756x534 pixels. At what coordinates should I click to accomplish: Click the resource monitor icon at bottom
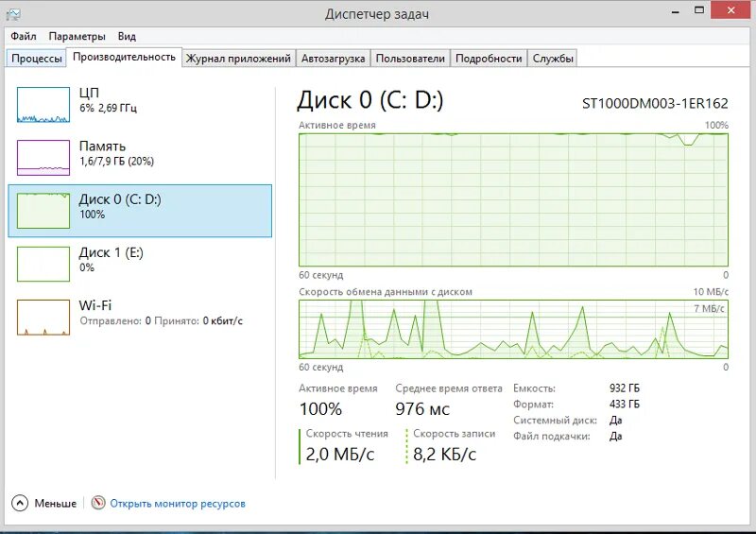[x=98, y=503]
